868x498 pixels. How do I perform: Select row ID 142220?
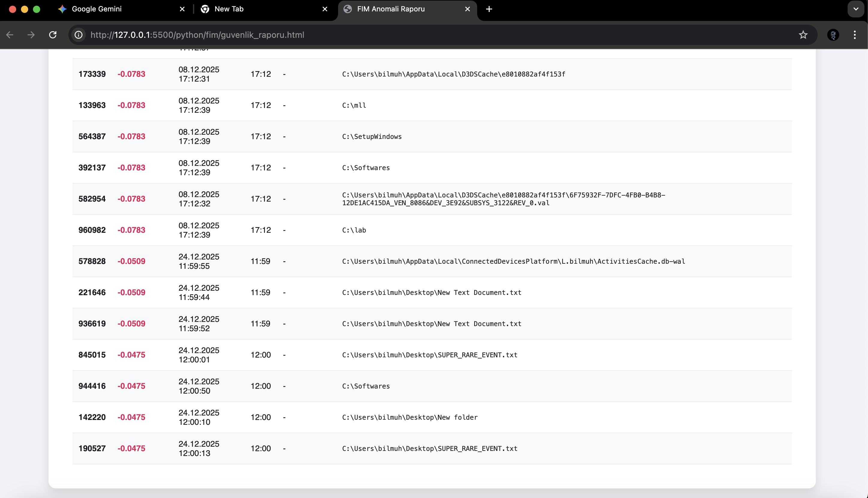click(x=92, y=417)
